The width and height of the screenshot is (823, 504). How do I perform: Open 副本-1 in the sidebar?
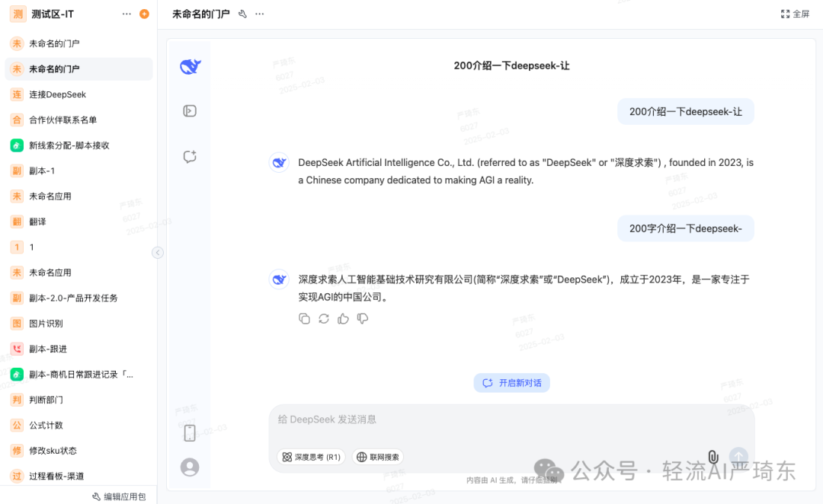(x=78, y=171)
